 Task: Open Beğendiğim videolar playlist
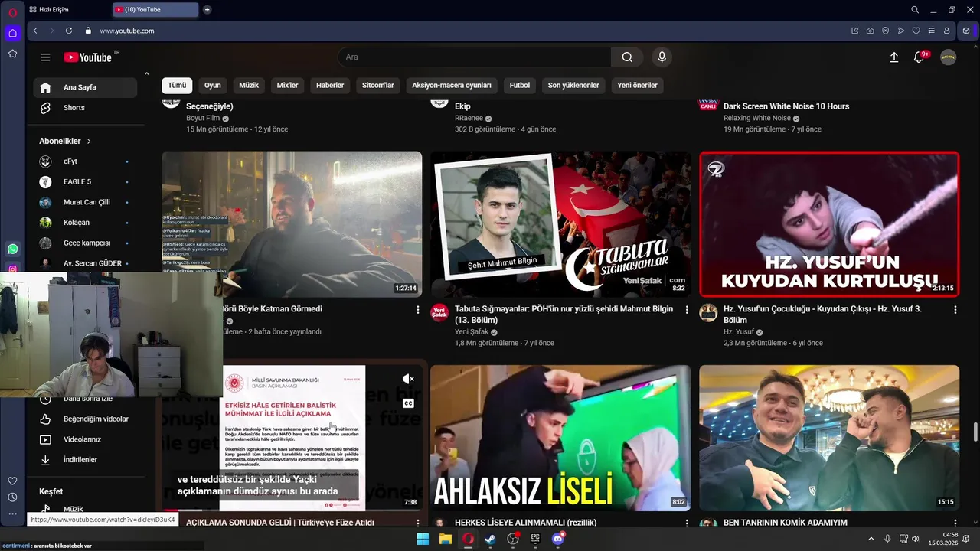point(85,419)
